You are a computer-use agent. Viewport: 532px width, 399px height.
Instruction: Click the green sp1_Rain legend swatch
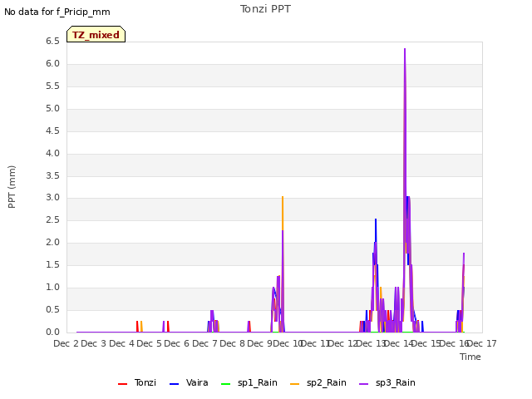225,384
